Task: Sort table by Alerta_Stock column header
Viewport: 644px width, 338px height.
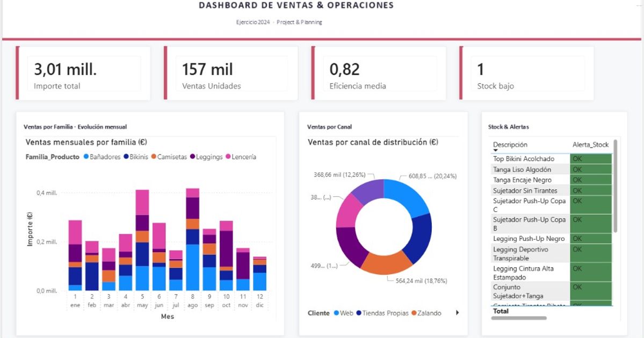Action: (591, 144)
